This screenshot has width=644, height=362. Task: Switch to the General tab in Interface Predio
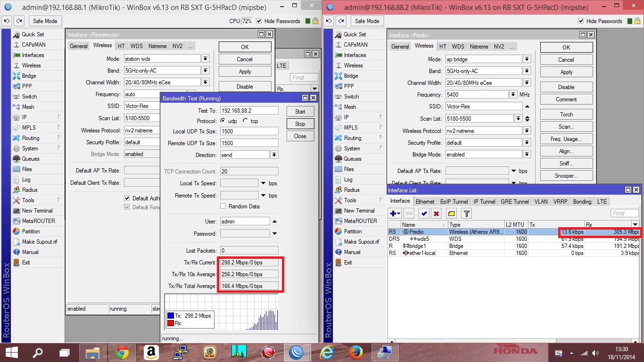pyautogui.click(x=400, y=46)
